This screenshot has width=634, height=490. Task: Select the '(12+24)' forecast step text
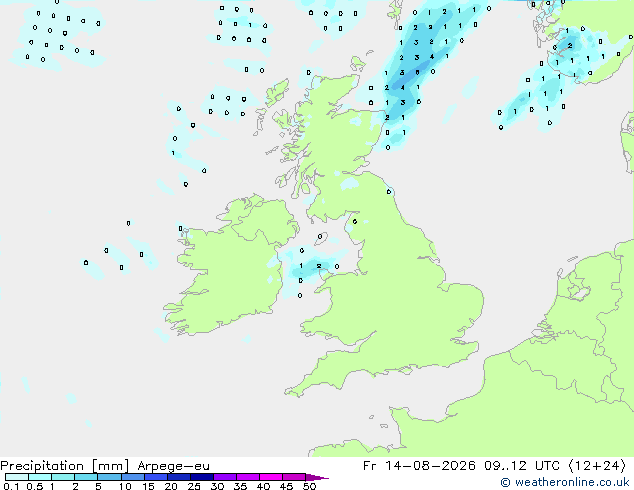597,466
